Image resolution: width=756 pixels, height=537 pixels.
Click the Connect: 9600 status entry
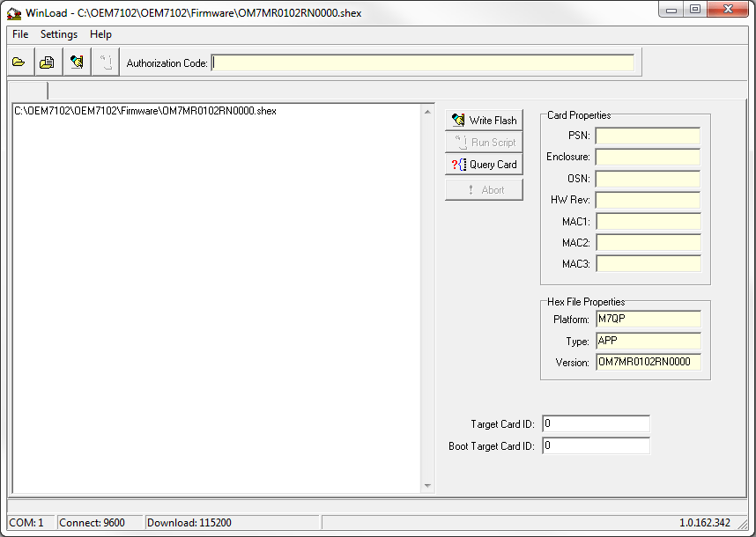coord(100,523)
